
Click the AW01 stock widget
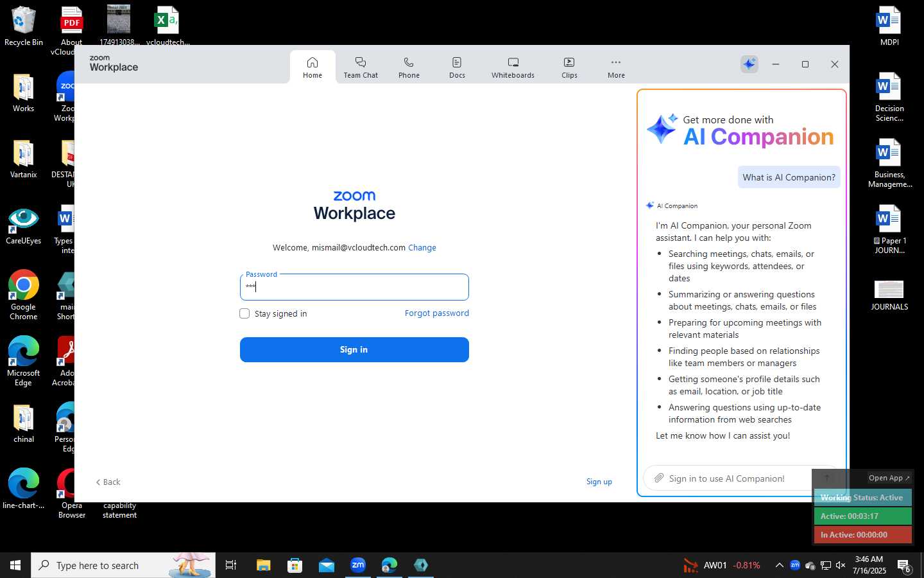pos(722,565)
